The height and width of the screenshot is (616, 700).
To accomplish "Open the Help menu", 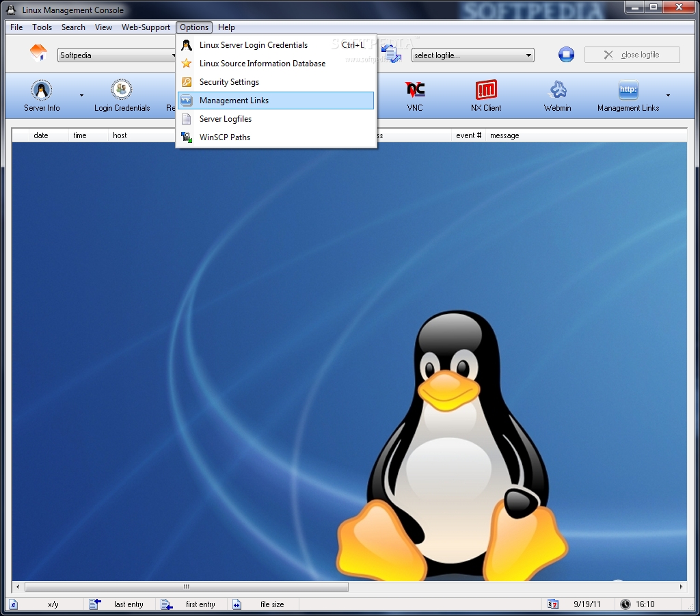I will tap(226, 27).
